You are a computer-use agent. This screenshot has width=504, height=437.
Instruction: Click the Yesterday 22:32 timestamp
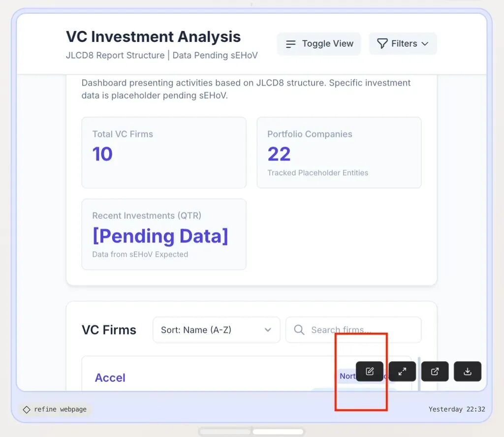457,409
